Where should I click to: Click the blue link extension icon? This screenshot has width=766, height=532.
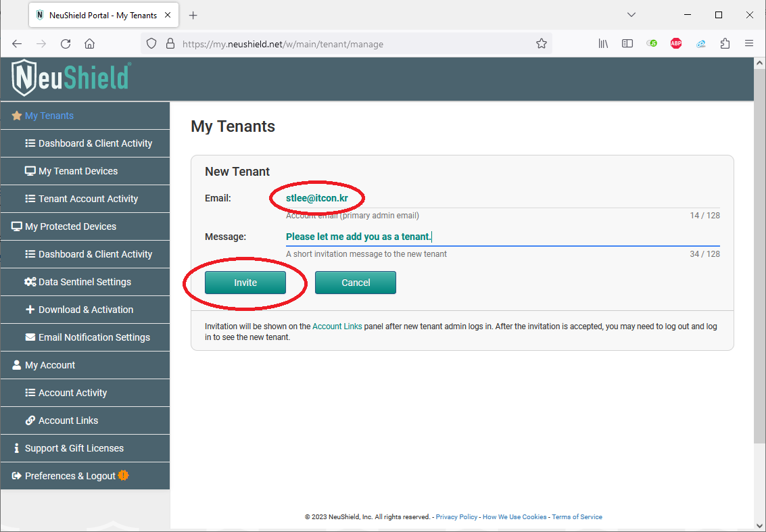pos(700,44)
